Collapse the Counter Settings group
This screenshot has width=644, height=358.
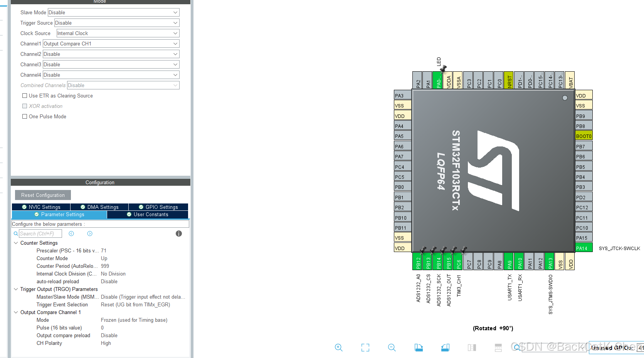16,243
